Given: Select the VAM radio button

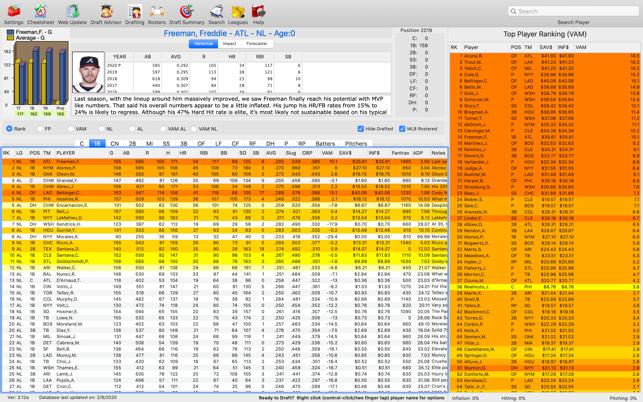Looking at the screenshot, I should point(71,129).
